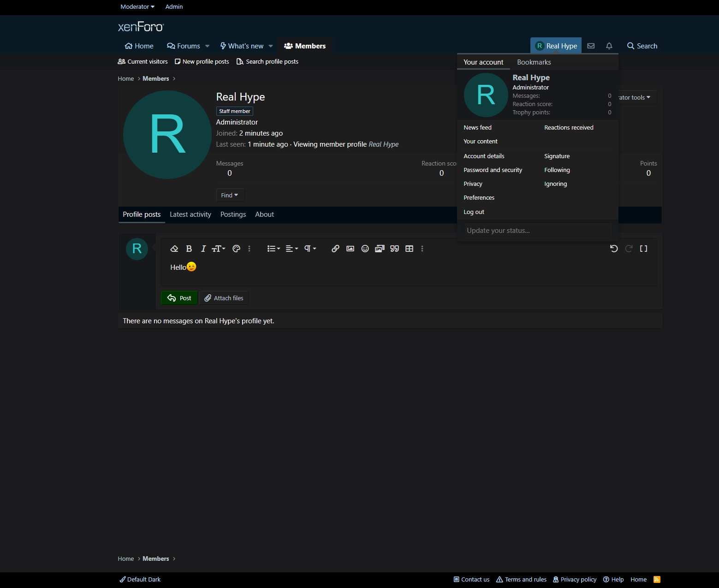Open the text color palette
719x588 pixels.
point(236,249)
